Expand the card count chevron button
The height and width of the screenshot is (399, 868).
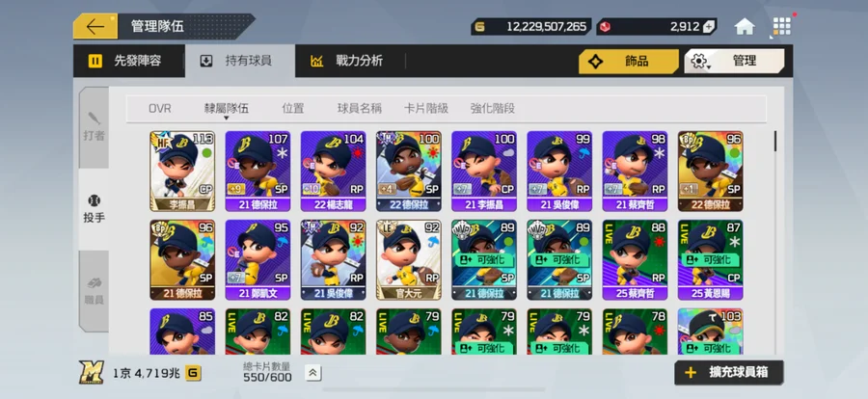(x=312, y=373)
